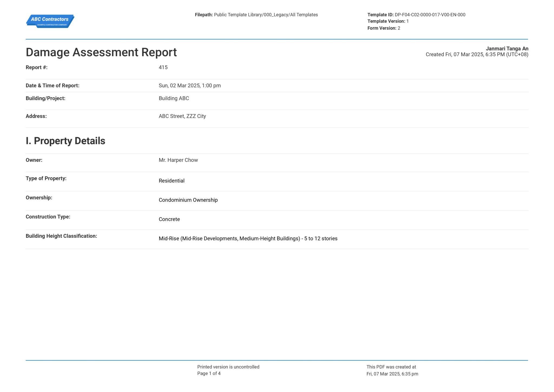
Task: Select the Mid-Rise building height classification
Action: pos(248,238)
